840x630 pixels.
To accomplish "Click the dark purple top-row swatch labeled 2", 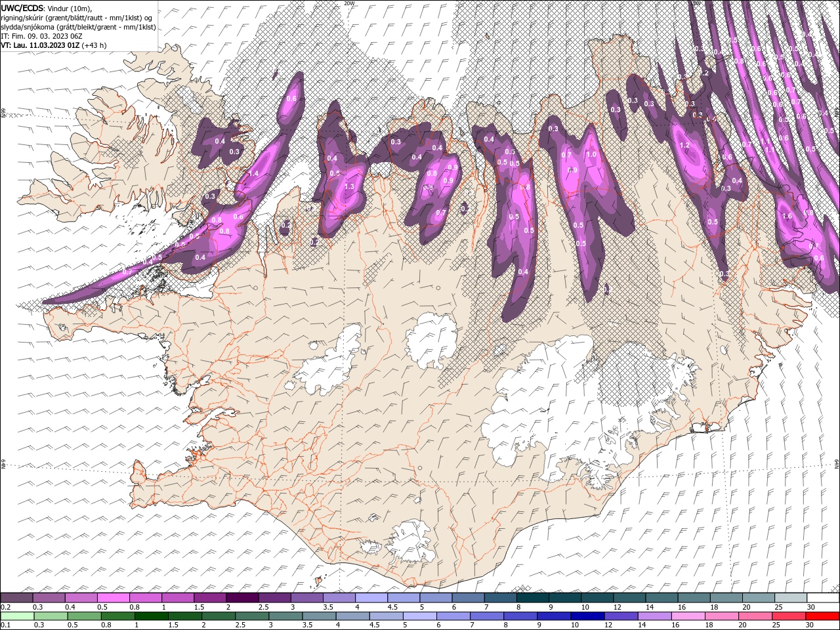I will pos(242,598).
